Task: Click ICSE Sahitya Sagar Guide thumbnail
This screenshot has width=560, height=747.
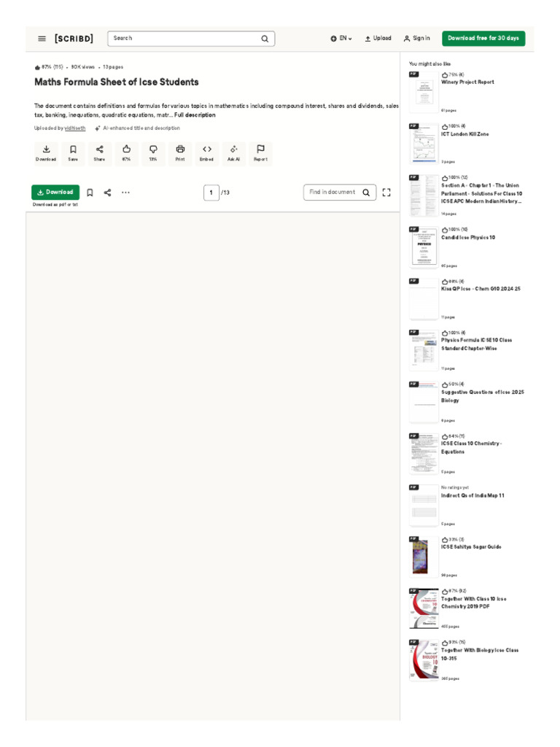Action: click(424, 557)
